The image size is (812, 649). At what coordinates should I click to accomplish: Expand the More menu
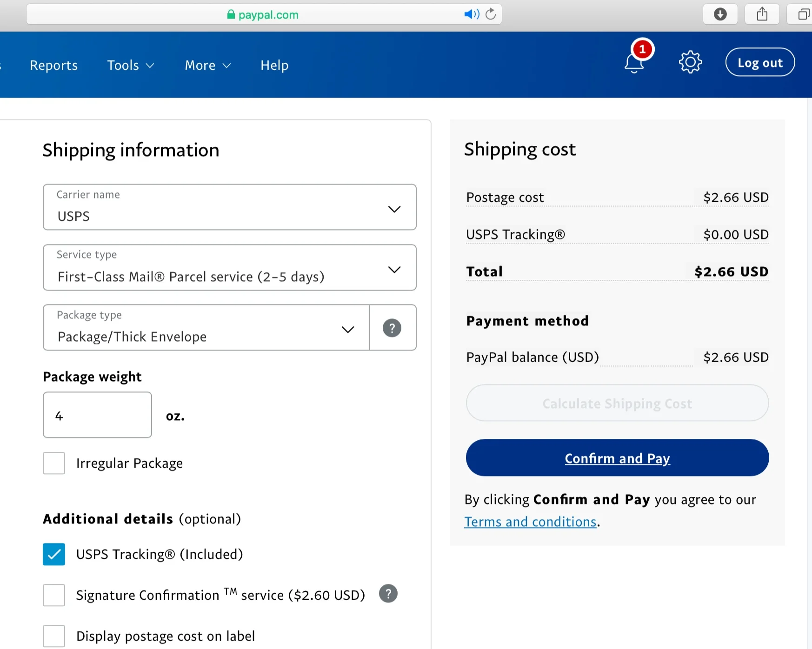[208, 65]
